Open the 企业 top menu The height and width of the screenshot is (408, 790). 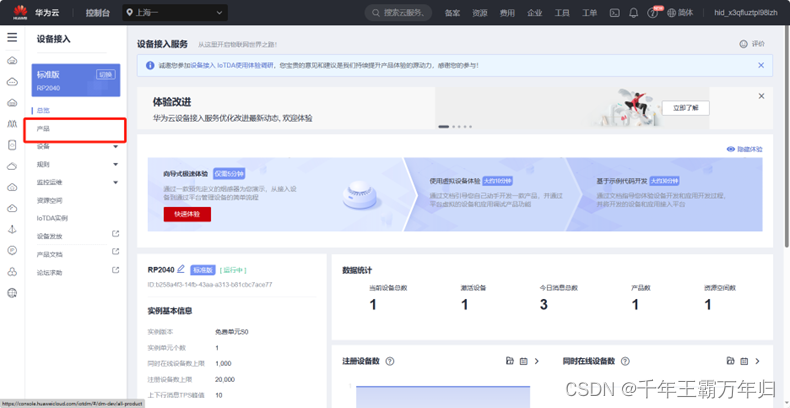[x=535, y=13]
